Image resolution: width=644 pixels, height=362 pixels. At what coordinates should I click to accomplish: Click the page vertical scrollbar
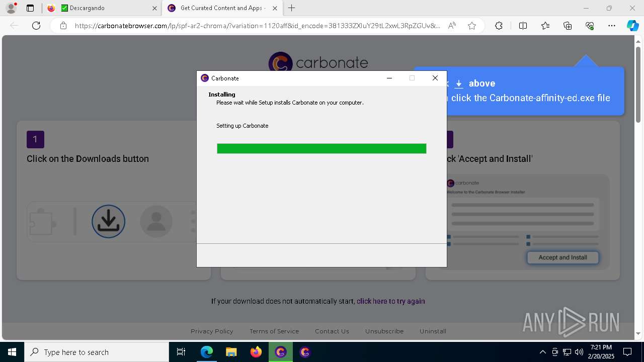[x=638, y=84]
